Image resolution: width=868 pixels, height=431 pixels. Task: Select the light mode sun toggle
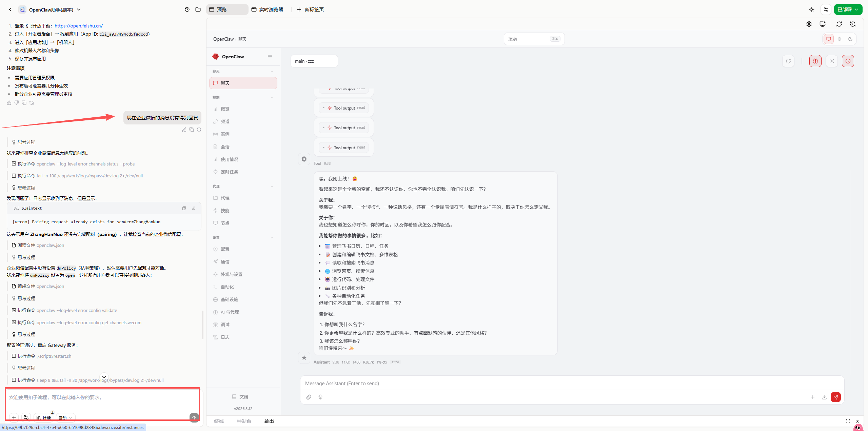click(x=840, y=39)
